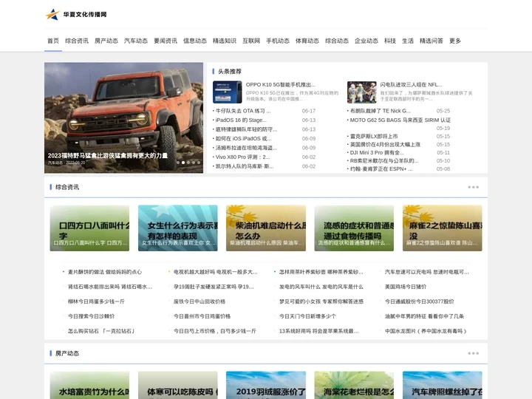
Task: Open the 综合资讯 navigation tab
Action: coord(77,41)
